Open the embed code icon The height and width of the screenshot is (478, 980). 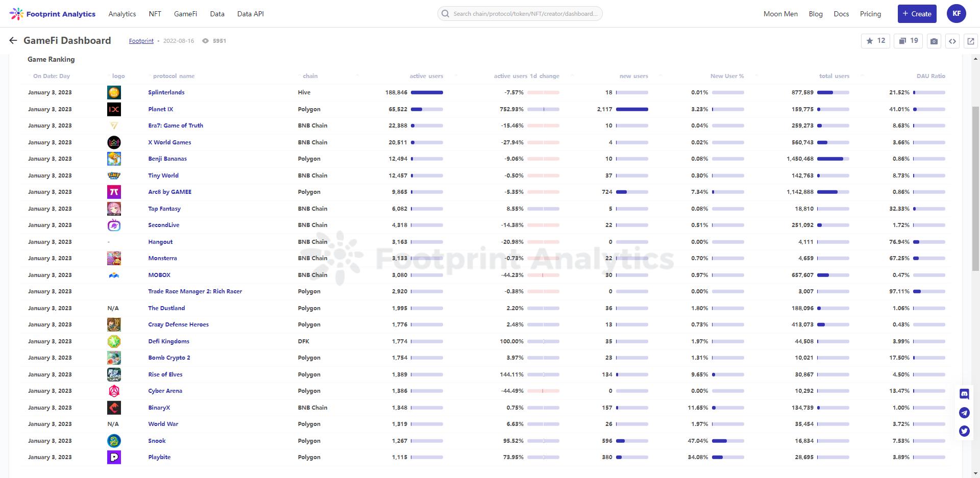pyautogui.click(x=952, y=41)
